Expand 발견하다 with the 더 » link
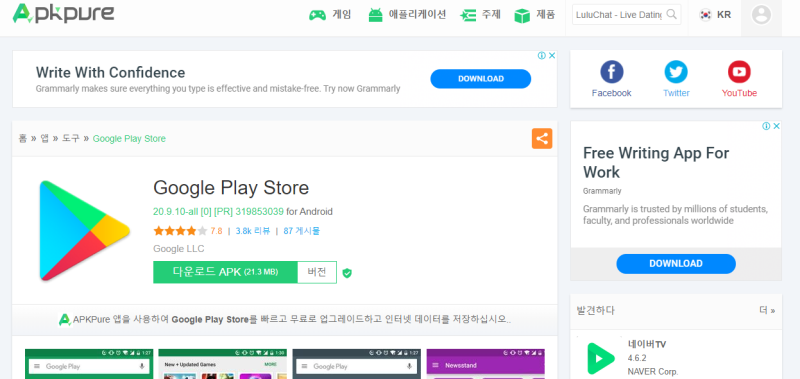The height and width of the screenshot is (379, 800). click(x=767, y=310)
